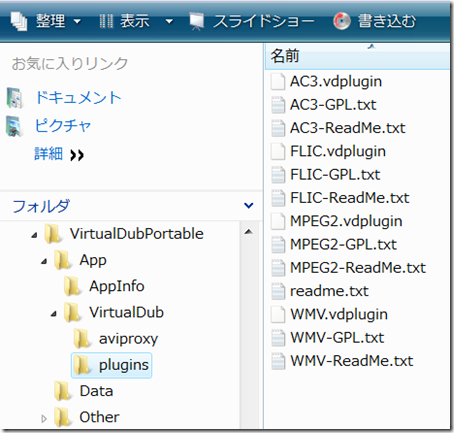This screenshot has width=454, height=433.
Task: Select the WMV.vdplugin file
Action: pos(339,314)
